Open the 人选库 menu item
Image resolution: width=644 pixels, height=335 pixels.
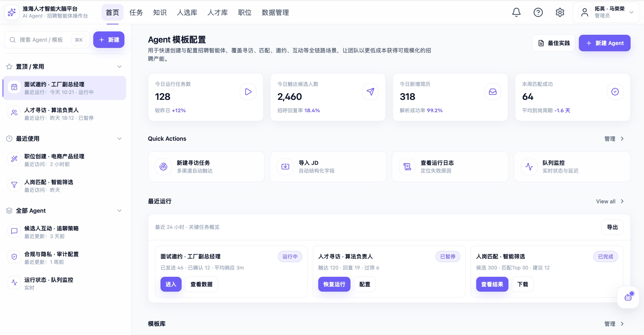(187, 13)
